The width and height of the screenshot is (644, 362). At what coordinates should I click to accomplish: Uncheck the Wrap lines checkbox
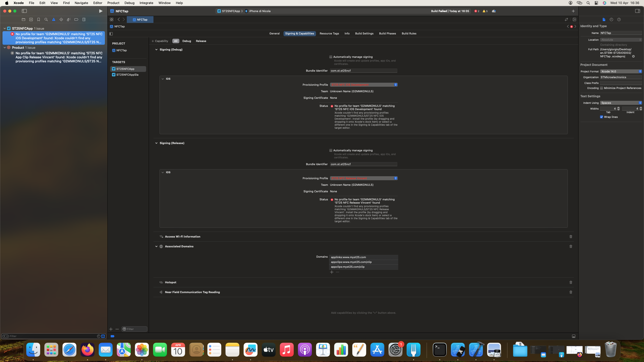(x=601, y=117)
